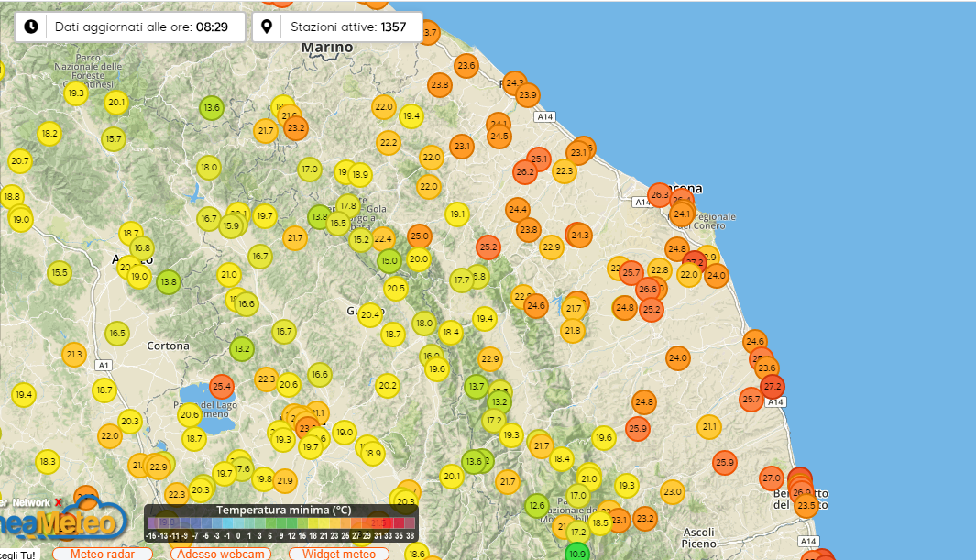Click the Temperatura minima color scale legend

click(x=280, y=523)
